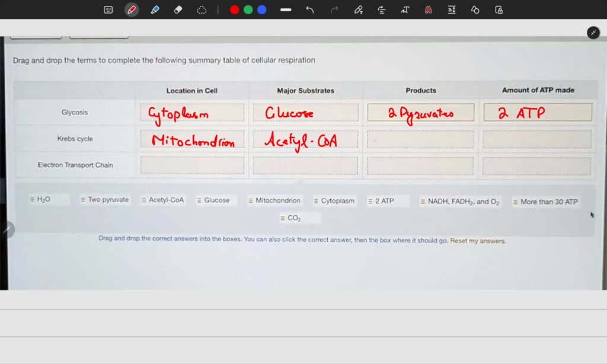Select the CO2 answer chip
The image size is (607, 364).
pos(299,218)
